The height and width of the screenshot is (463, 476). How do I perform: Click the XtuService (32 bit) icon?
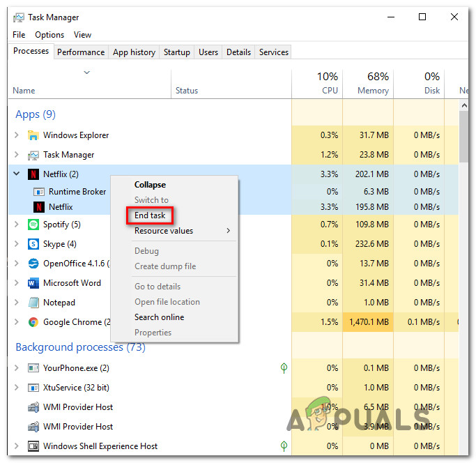pos(33,388)
